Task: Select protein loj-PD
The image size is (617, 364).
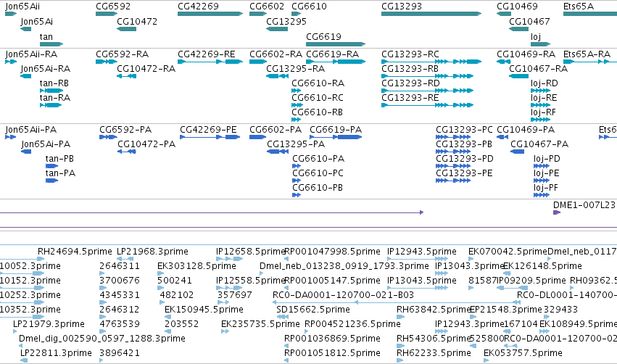Action: [x=547, y=159]
